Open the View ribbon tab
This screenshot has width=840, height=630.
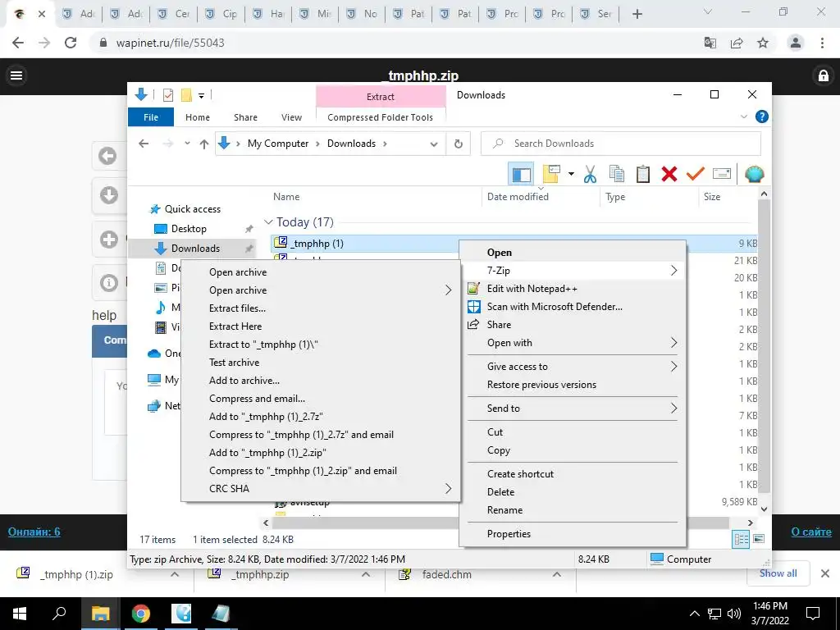click(291, 116)
